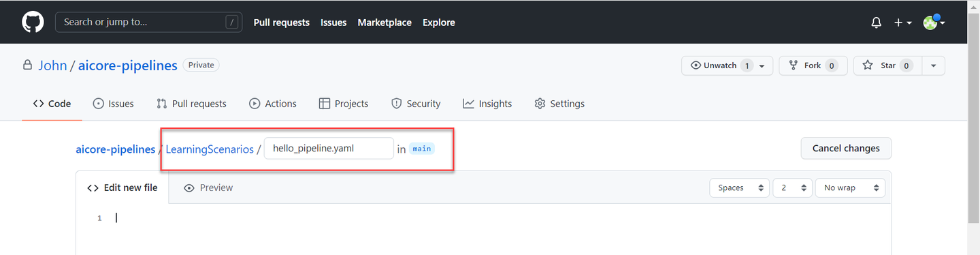Fork the repository using Fork button
Image resolution: width=980 pixels, height=255 pixels.
pyautogui.click(x=813, y=65)
